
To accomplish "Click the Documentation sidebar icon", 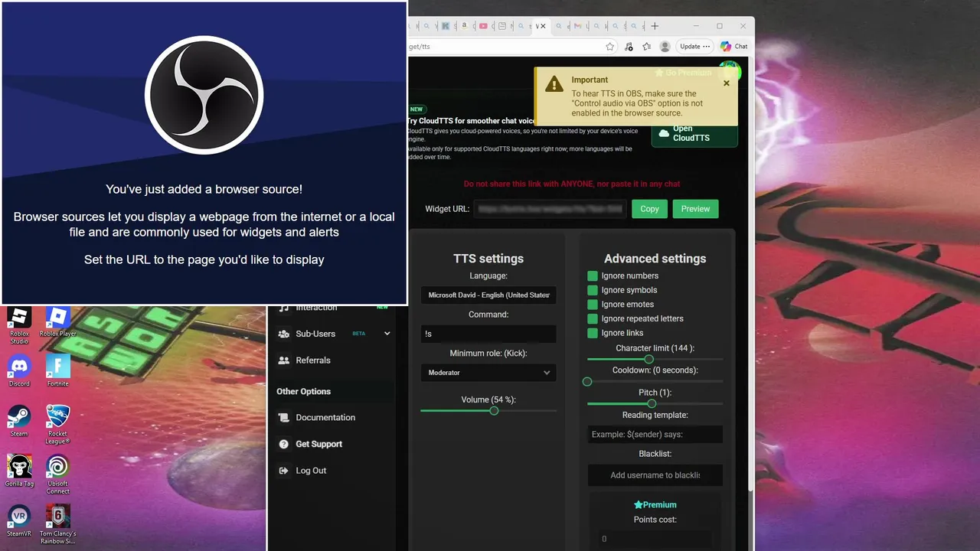I will pyautogui.click(x=284, y=418).
